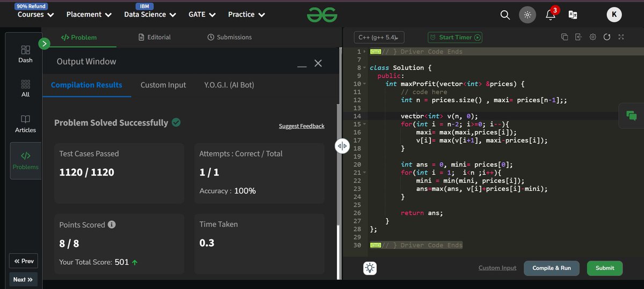Viewport: 644px width, 289px height.
Task: Expand the GATE dropdown menu
Action: click(201, 15)
